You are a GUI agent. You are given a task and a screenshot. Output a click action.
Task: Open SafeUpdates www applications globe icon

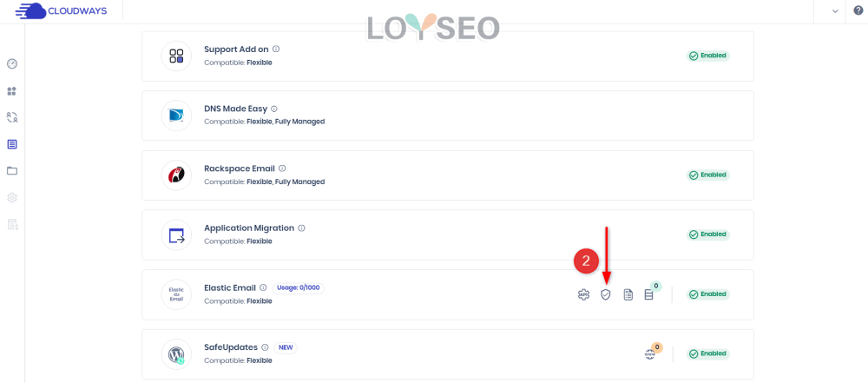(x=650, y=353)
